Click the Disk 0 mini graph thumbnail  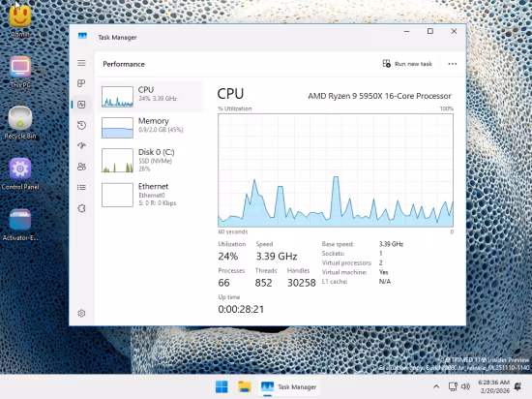(117, 161)
